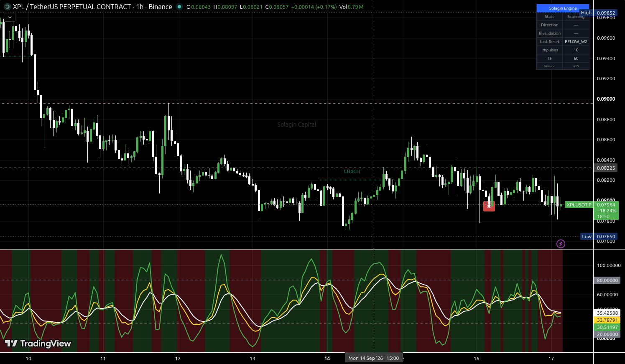Click the Direction row label in Solagin table

(549, 25)
